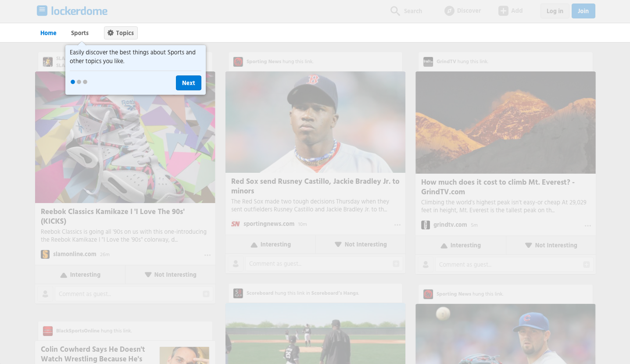Screen dimensions: 630x364
Task: Click Next in the tooltip
Action: tap(189, 83)
